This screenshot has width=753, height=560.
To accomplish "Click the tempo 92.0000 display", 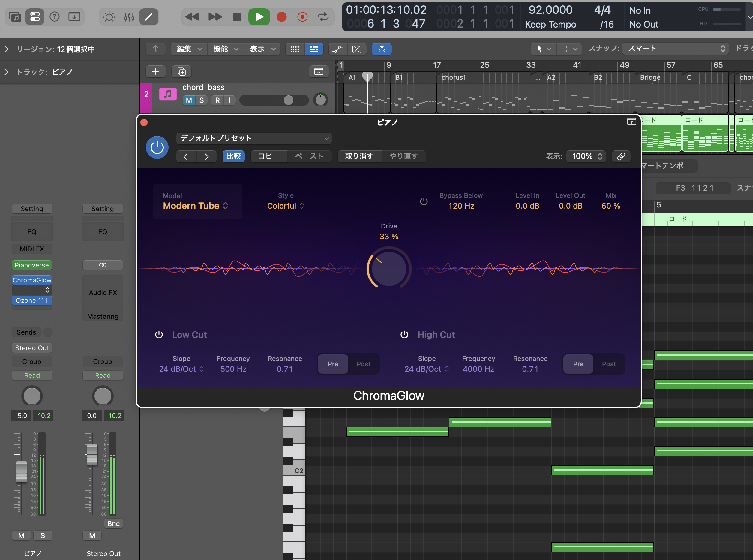I will (x=550, y=10).
